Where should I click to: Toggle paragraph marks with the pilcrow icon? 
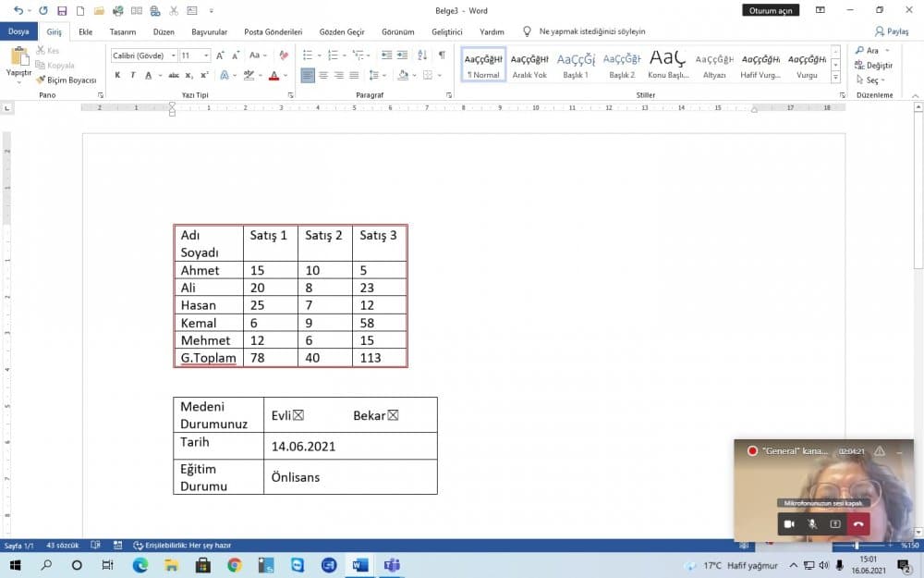tap(442, 55)
